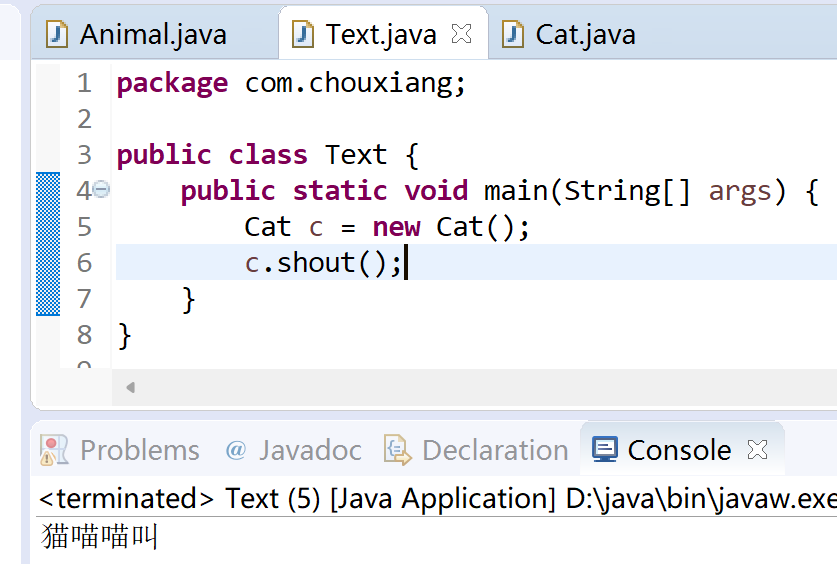Click the Declaration view icon
Image resolution: width=837 pixels, height=564 pixels.
(398, 450)
